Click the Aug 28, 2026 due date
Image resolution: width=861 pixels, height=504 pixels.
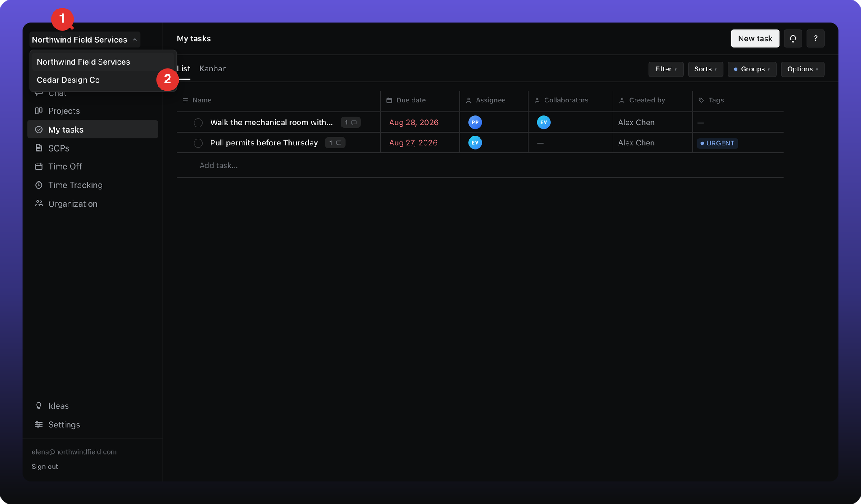[x=414, y=123]
